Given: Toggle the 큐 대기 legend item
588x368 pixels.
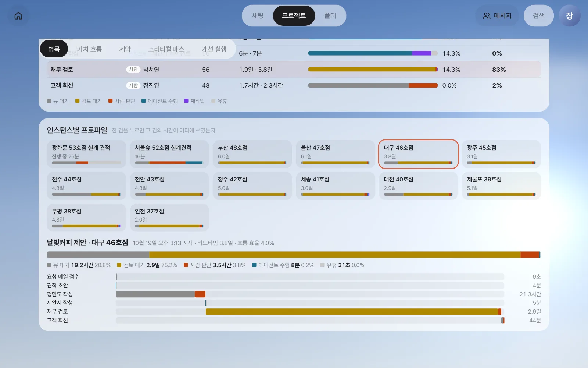Looking at the screenshot, I should click(58, 101).
